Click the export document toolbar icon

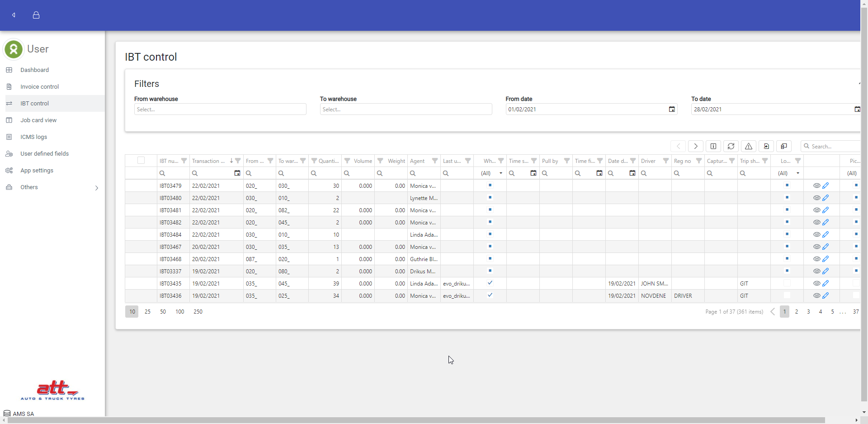click(766, 146)
